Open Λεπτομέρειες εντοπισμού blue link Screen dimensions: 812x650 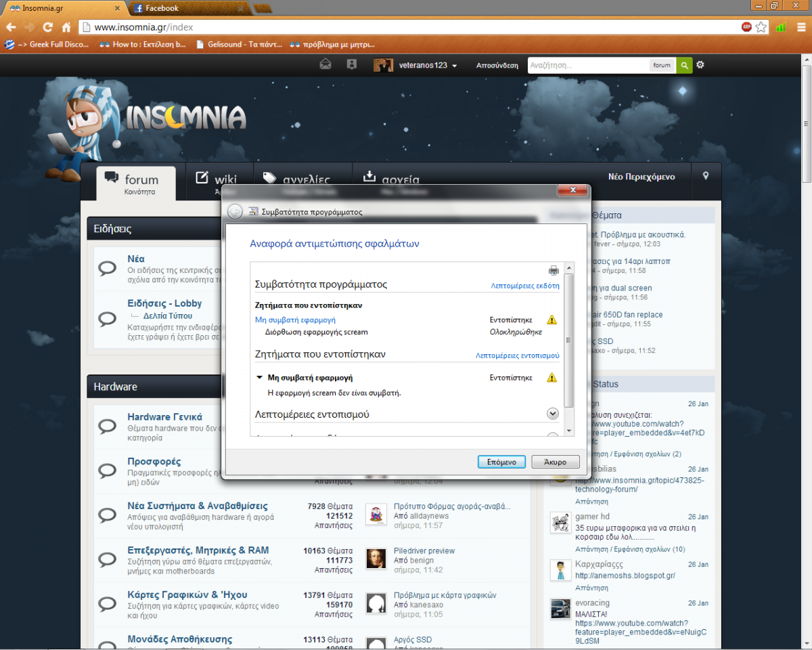[518, 355]
